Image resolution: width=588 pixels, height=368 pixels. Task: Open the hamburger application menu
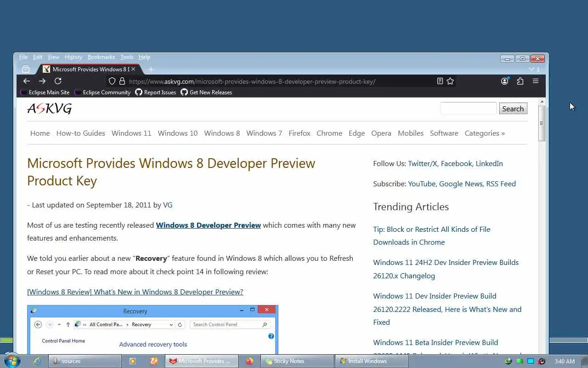click(536, 81)
